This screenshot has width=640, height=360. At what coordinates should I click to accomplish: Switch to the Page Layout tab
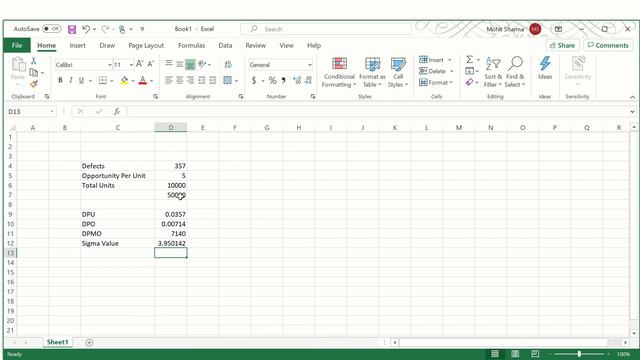(x=146, y=45)
